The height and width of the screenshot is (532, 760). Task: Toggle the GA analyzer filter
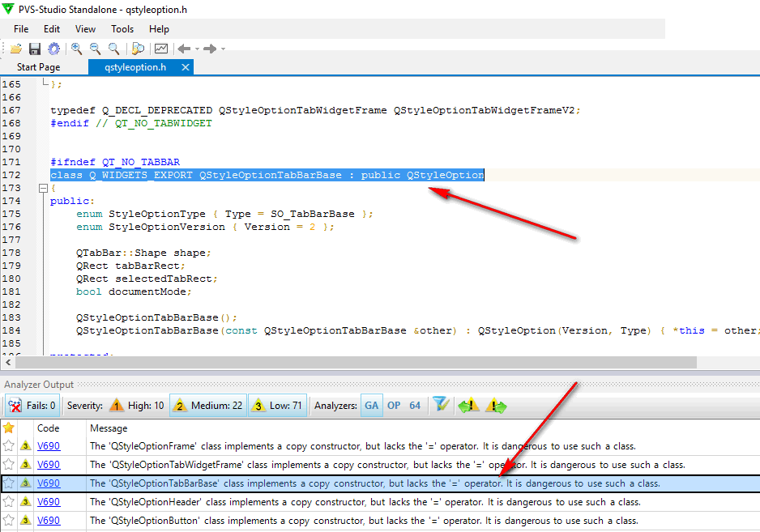(x=371, y=406)
